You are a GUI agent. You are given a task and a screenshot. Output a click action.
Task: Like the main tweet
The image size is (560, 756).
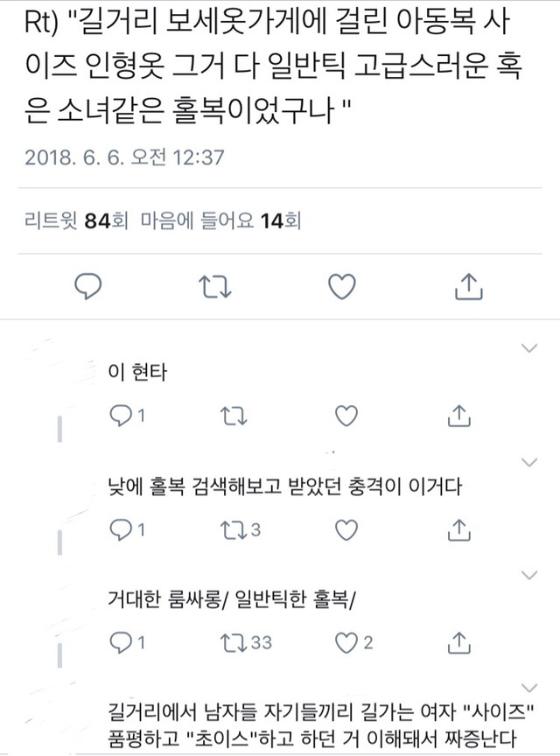click(342, 285)
